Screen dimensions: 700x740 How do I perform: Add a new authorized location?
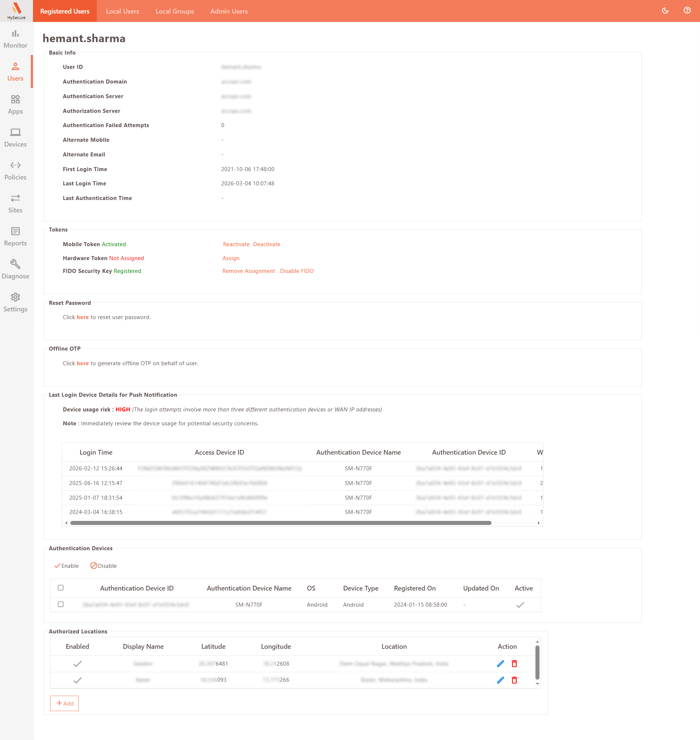tap(65, 703)
